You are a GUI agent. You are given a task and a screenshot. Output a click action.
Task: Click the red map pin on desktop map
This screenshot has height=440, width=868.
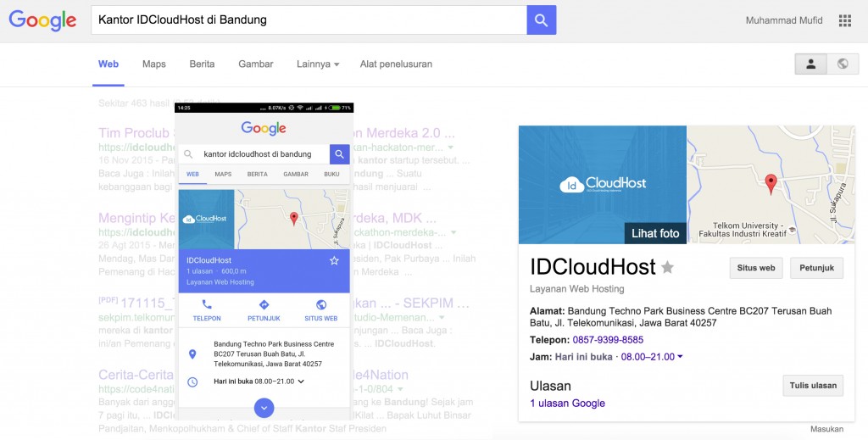[x=771, y=184]
